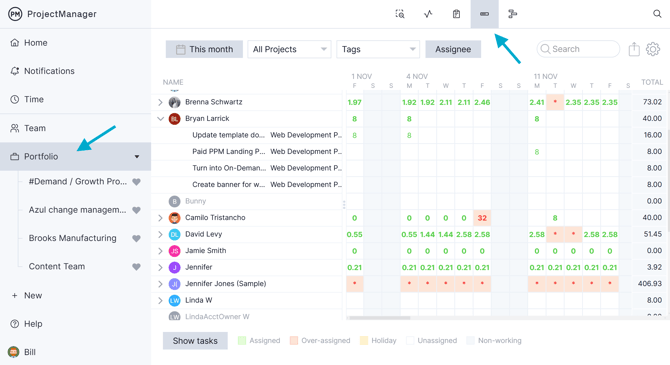
Task: Open the roadmap Gantt view icon
Action: pos(512,14)
